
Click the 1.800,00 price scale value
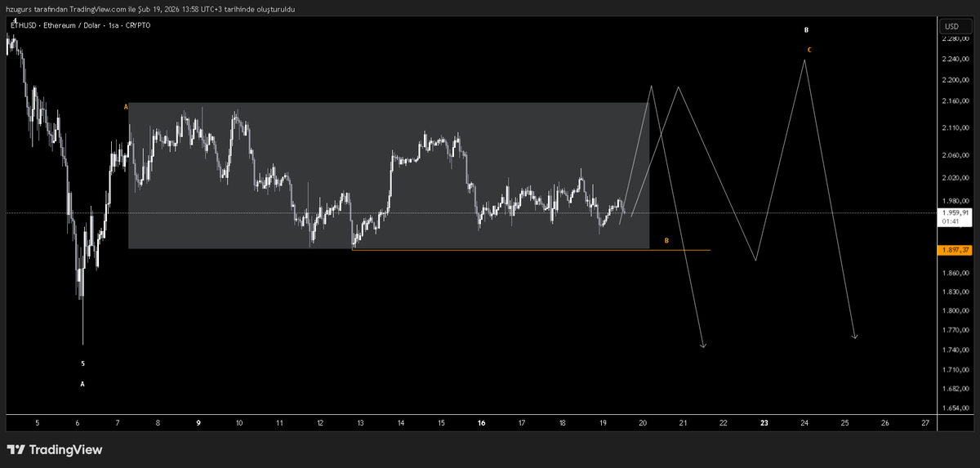point(955,311)
